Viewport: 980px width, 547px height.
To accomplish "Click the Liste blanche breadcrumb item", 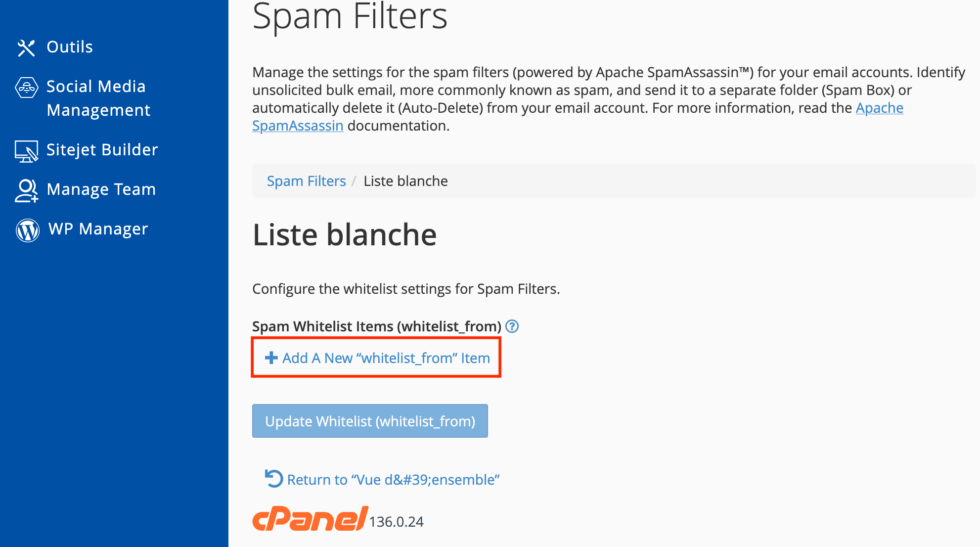I will [x=406, y=181].
